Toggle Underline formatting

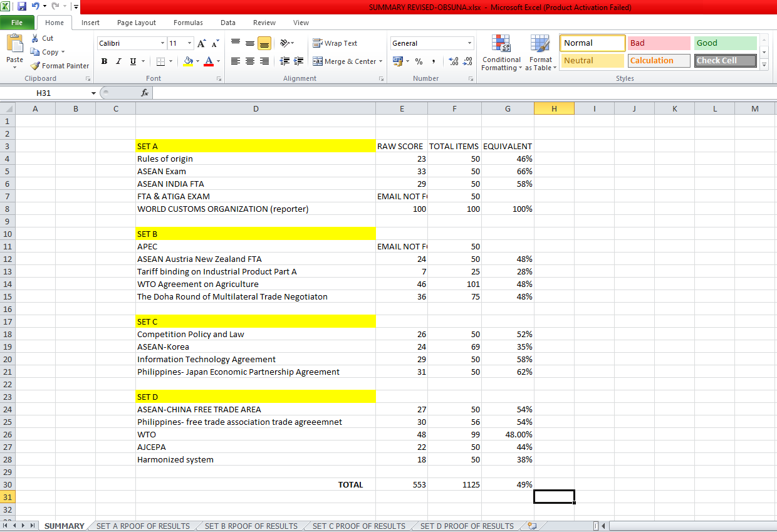[133, 61]
